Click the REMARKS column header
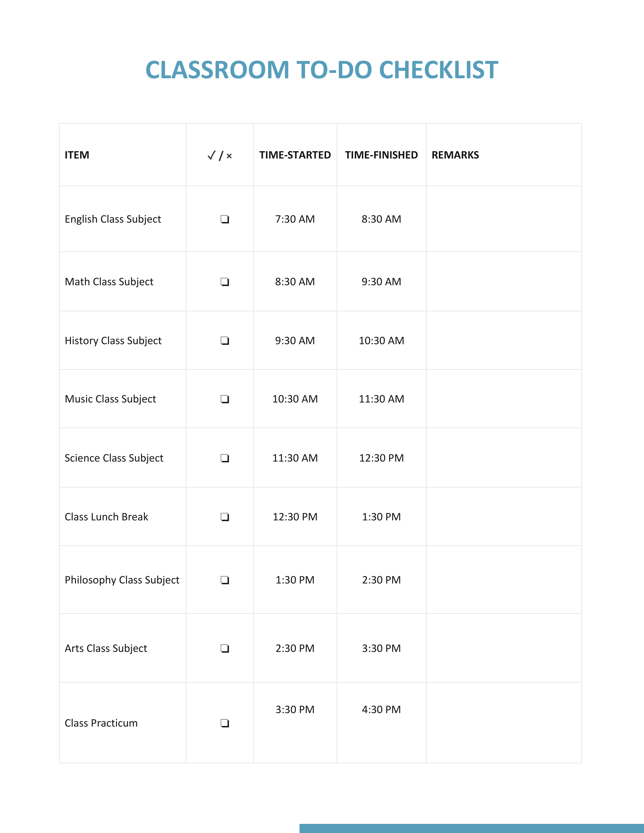644x833 pixels. (455, 155)
